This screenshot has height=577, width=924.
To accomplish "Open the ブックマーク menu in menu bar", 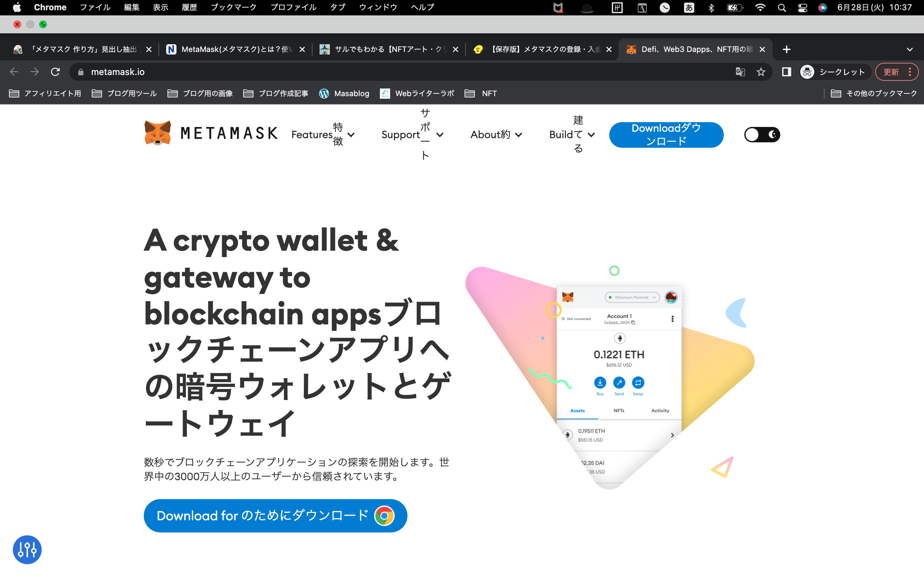I will point(234,8).
